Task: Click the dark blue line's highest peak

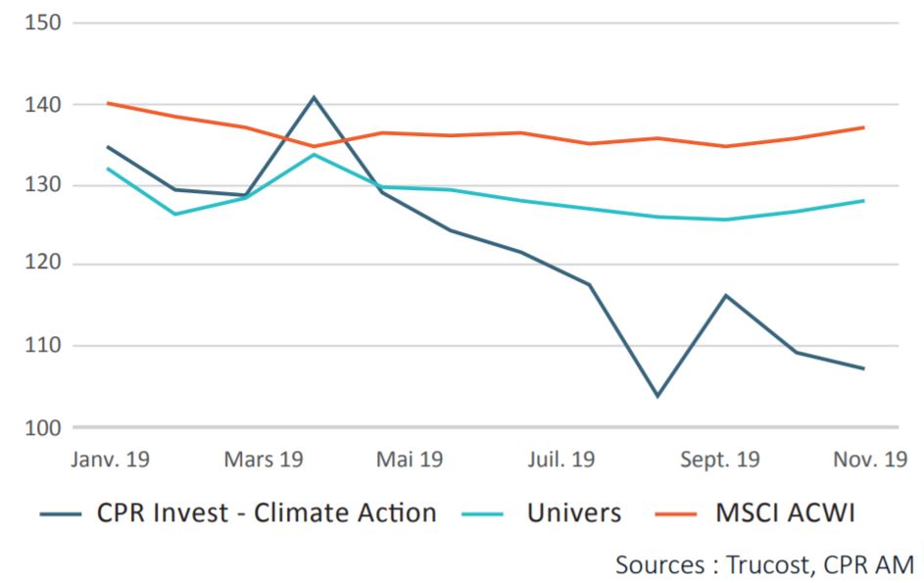Action: (x=314, y=97)
